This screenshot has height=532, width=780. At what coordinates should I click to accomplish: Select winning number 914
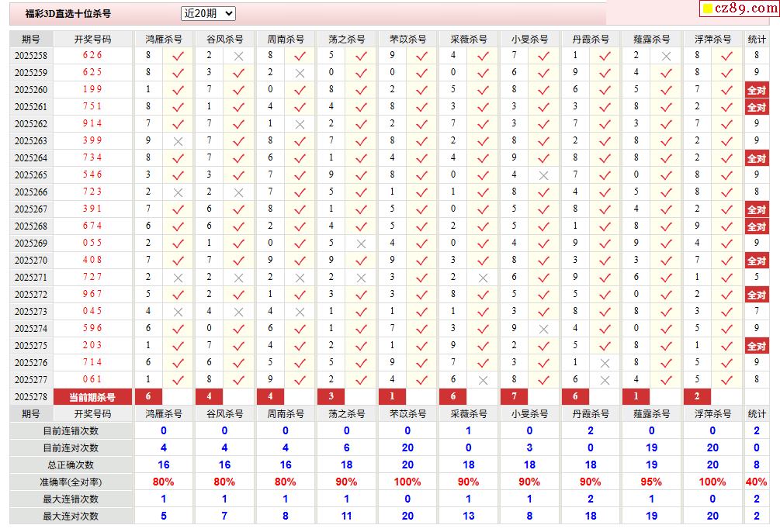92,123
